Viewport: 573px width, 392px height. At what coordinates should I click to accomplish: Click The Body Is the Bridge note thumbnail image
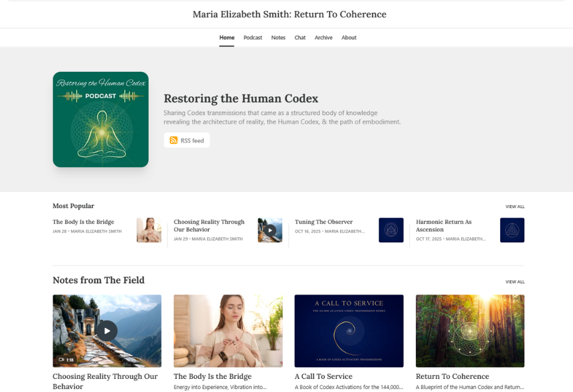click(x=227, y=331)
